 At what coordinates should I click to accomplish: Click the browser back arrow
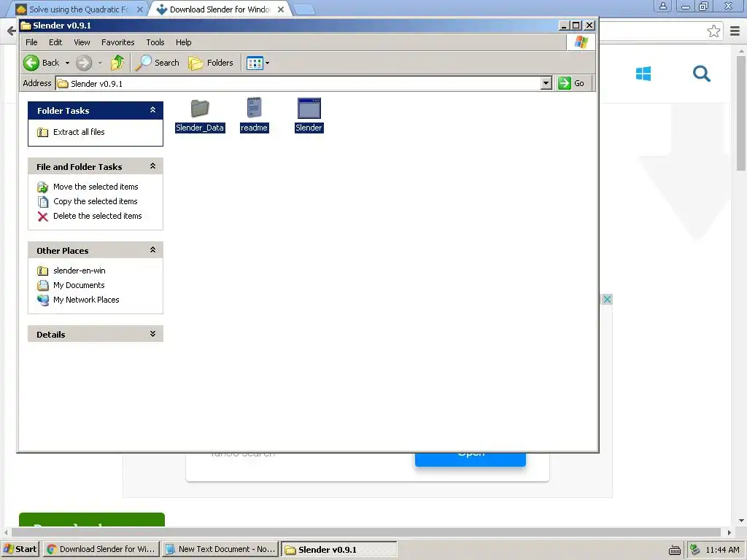tap(10, 31)
